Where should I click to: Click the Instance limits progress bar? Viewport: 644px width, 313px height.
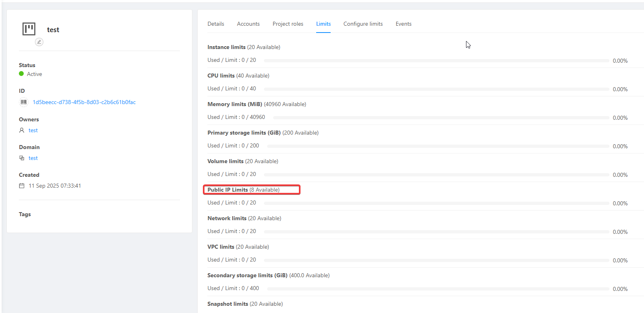(436, 61)
